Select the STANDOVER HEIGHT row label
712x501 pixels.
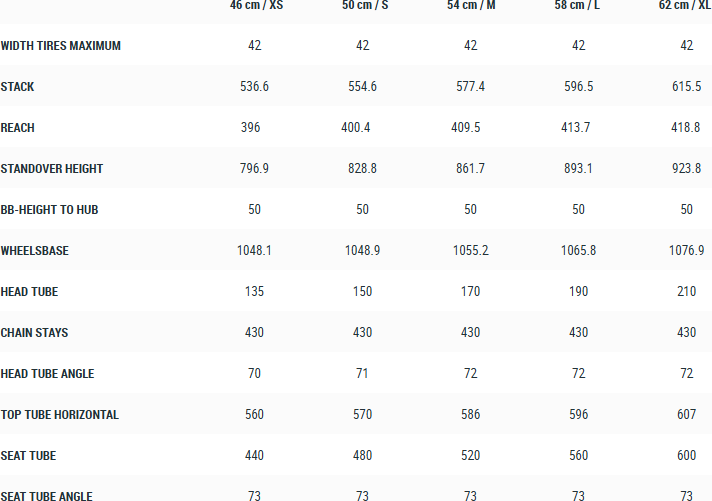[x=52, y=169]
